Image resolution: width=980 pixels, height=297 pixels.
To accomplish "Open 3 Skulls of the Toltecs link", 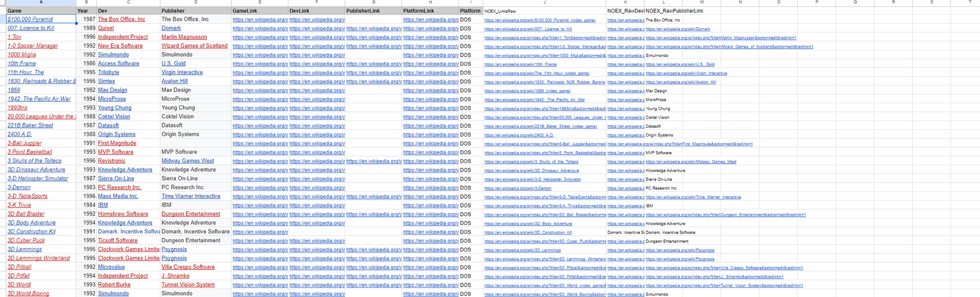I will coord(34,161).
